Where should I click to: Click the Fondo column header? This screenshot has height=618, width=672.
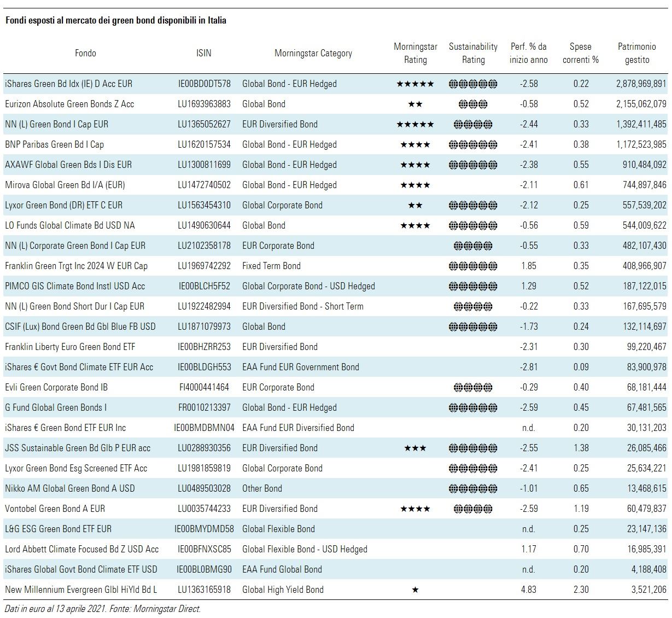pyautogui.click(x=85, y=53)
